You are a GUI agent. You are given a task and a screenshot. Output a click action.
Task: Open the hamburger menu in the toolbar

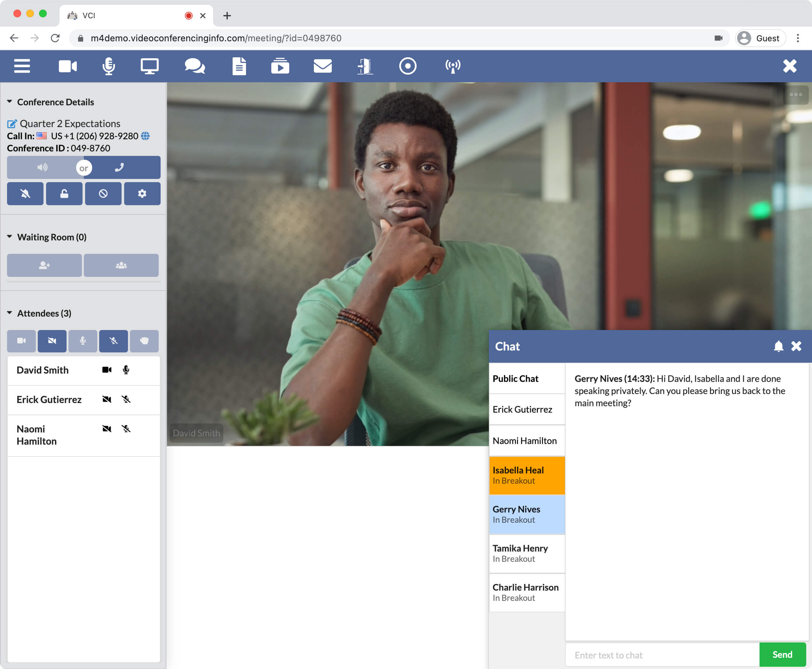click(22, 66)
